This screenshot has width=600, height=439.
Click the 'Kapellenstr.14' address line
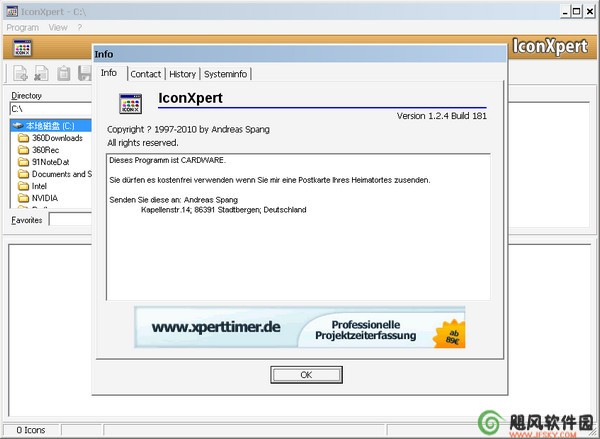[223, 210]
